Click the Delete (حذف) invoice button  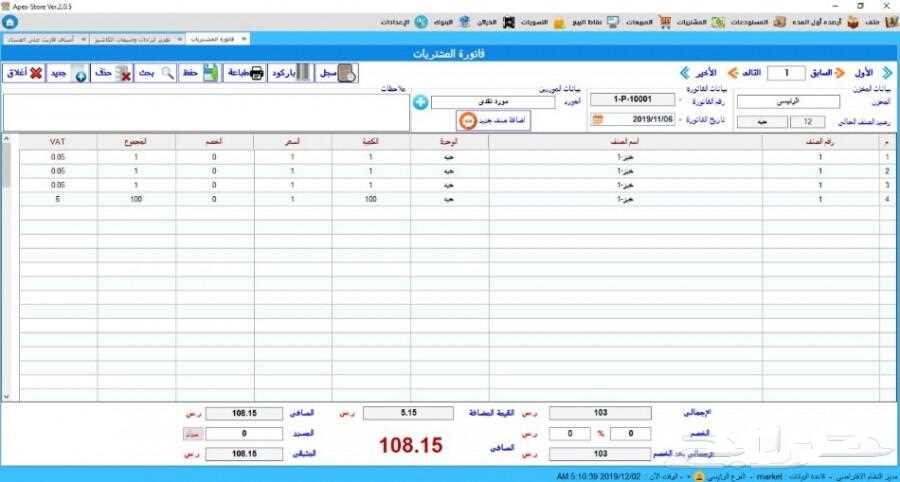(111, 73)
